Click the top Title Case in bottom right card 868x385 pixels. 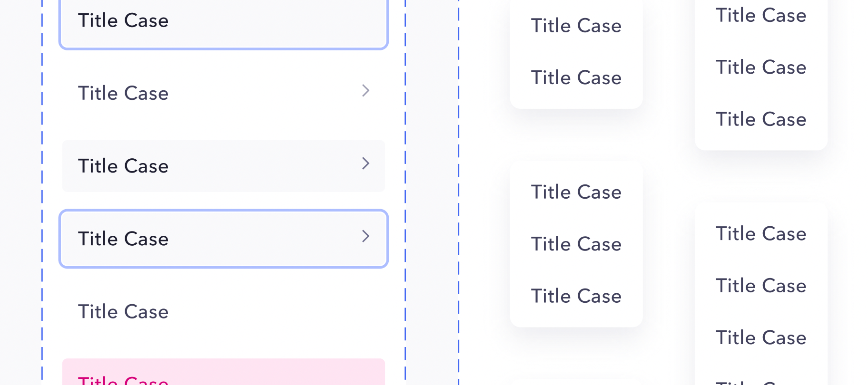click(761, 233)
